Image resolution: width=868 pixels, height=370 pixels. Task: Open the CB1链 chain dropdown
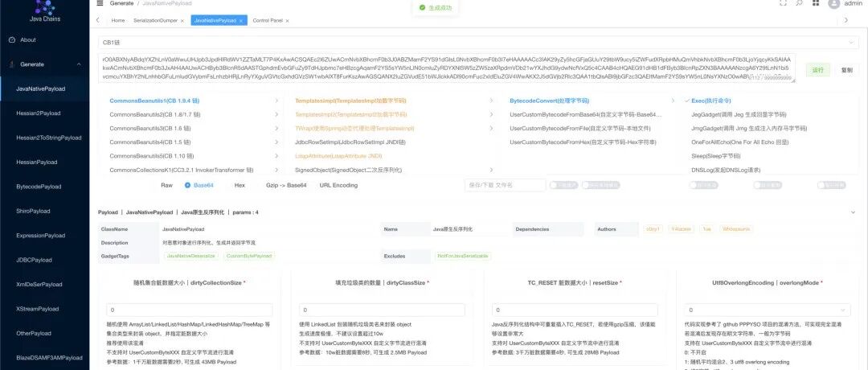(478, 42)
